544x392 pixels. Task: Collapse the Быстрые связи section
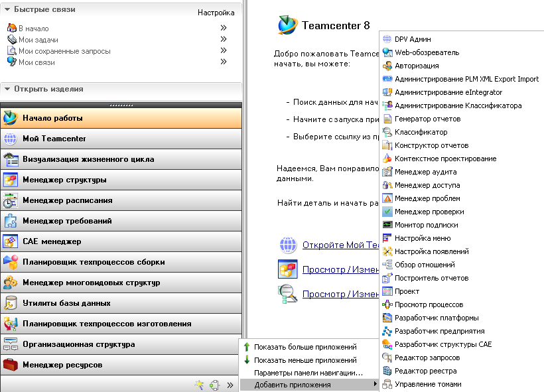click(7, 9)
